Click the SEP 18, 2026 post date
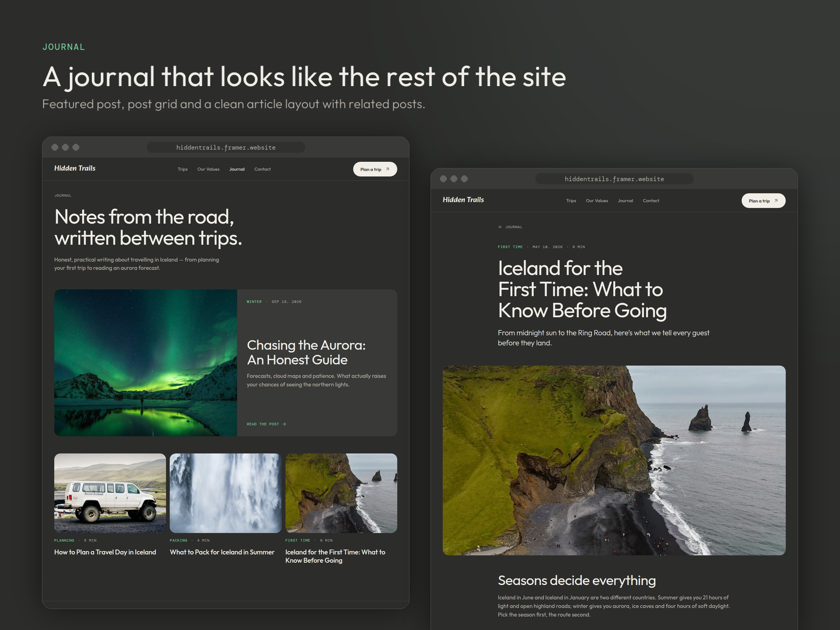The width and height of the screenshot is (840, 630). 287,302
